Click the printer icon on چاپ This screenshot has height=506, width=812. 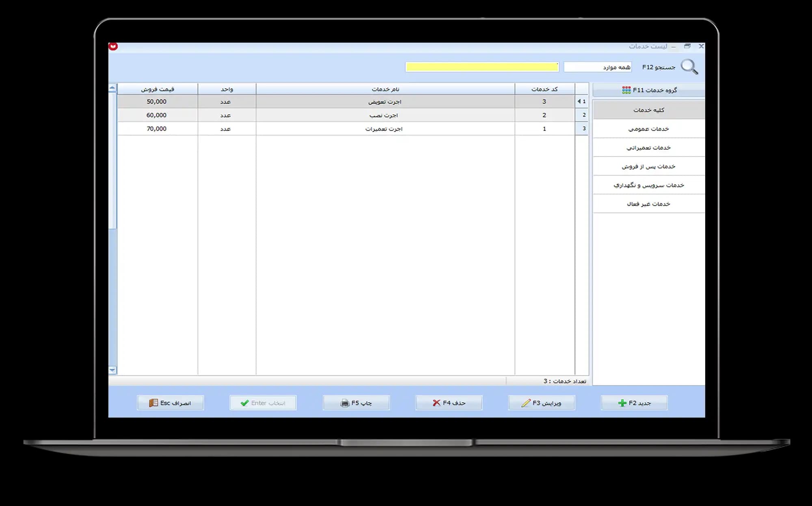tap(345, 403)
